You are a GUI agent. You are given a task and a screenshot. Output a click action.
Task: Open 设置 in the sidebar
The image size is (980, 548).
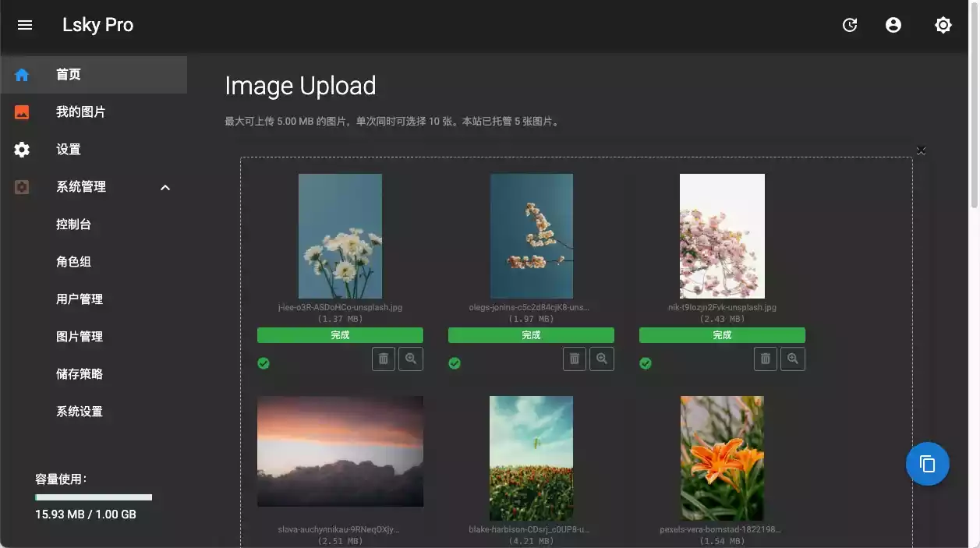[x=69, y=150]
